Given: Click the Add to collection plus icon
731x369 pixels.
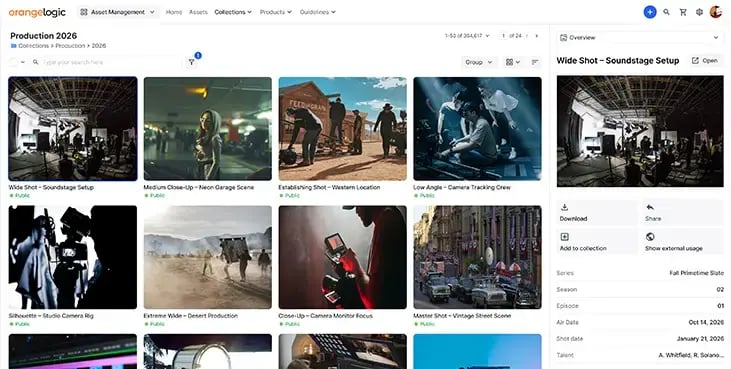Looking at the screenshot, I should coord(564,237).
